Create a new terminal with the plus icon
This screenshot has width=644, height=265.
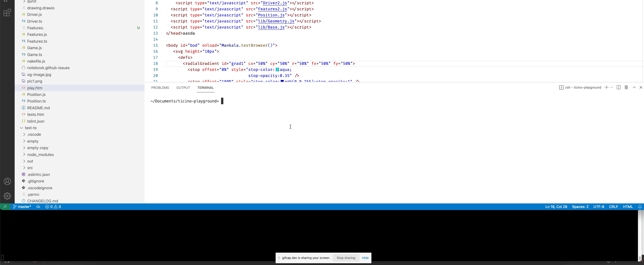click(606, 87)
